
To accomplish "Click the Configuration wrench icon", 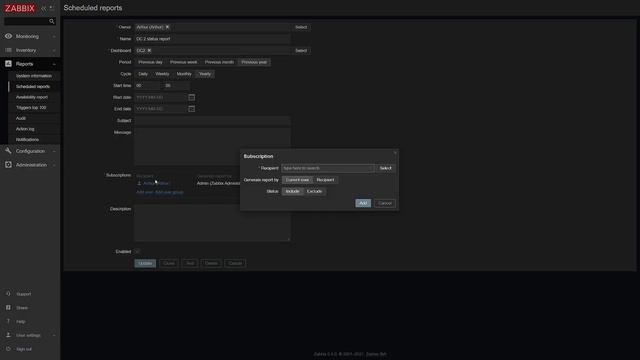I will coord(8,151).
